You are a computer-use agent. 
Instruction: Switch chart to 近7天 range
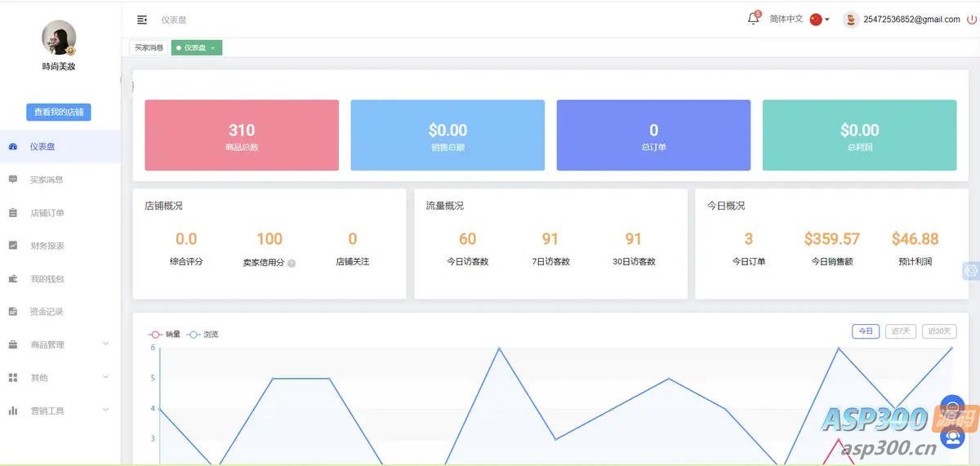click(x=901, y=331)
